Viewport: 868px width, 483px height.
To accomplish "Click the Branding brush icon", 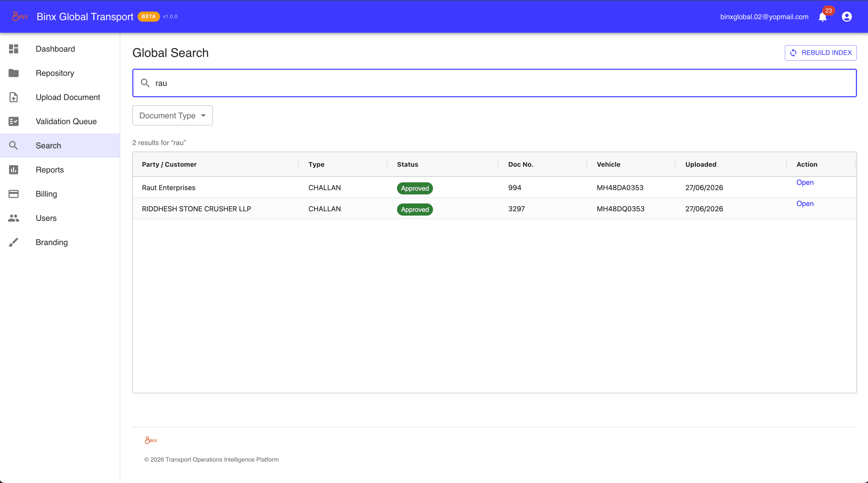I will tap(14, 242).
